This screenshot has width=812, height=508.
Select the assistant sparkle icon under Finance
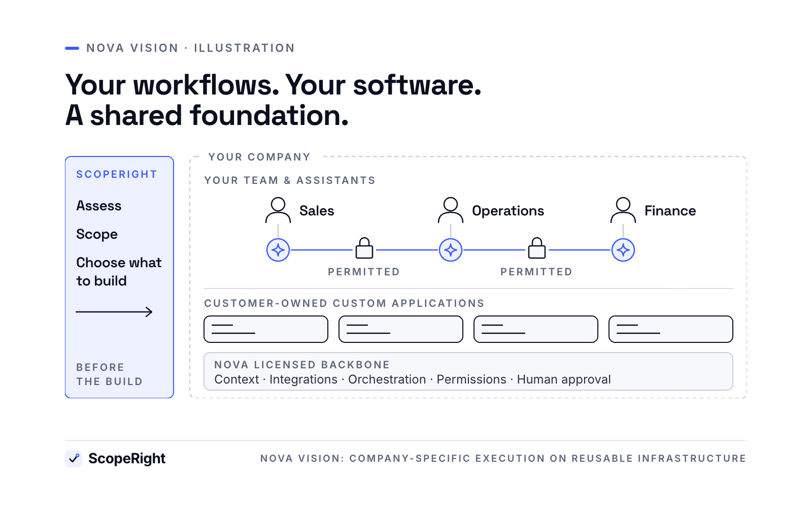click(623, 250)
